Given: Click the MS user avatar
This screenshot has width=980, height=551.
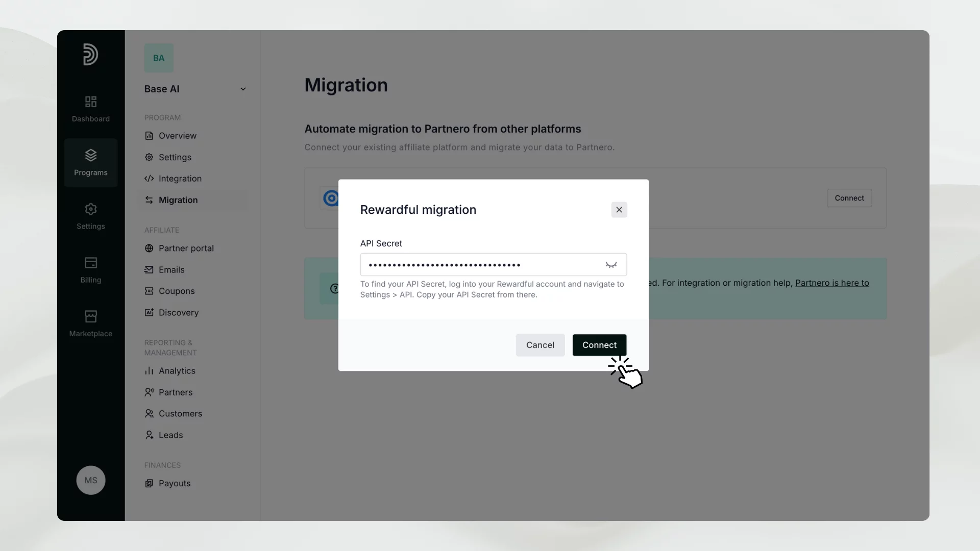Looking at the screenshot, I should point(90,480).
